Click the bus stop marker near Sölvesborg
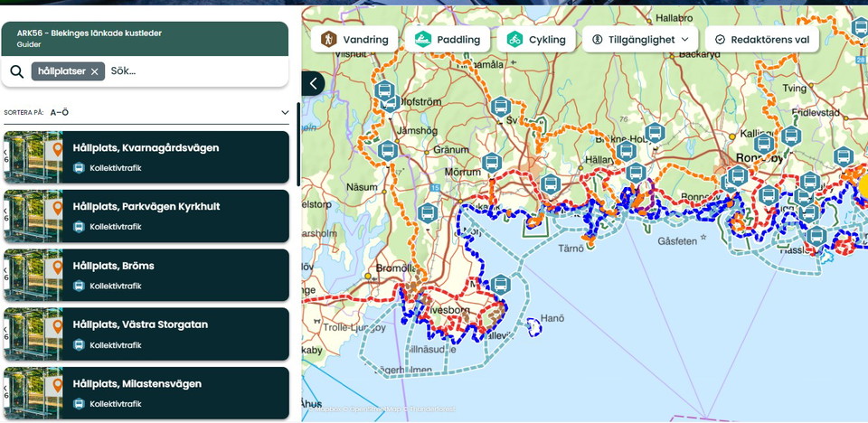868x423 pixels. click(x=500, y=284)
